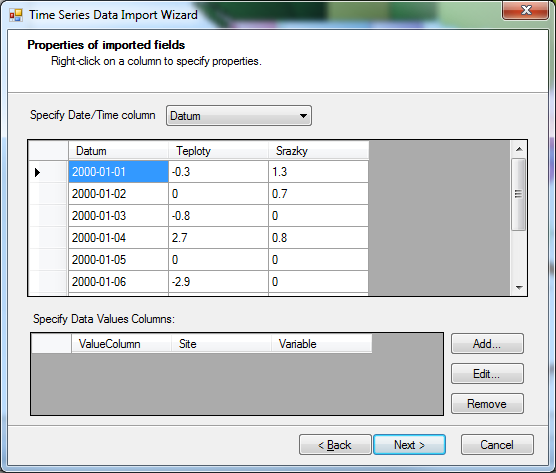Select the date cell 2000-01-04

pos(118,238)
